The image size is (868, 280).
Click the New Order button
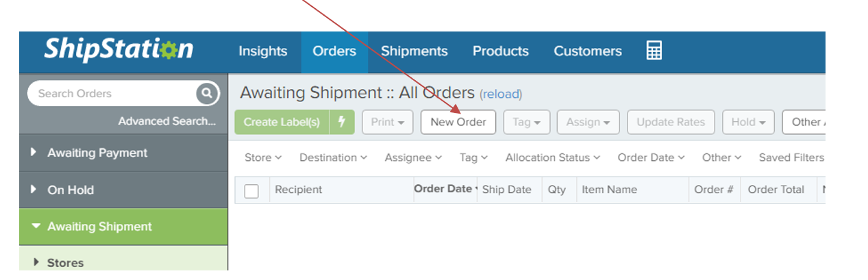[458, 122]
